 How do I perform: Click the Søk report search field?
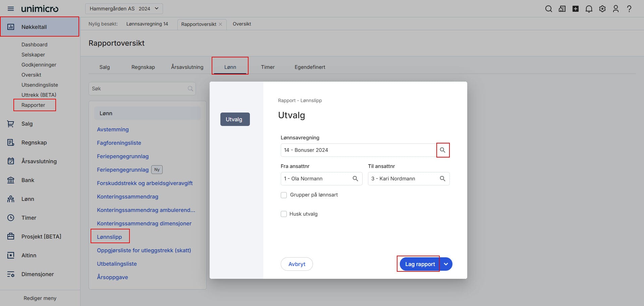coord(142,89)
